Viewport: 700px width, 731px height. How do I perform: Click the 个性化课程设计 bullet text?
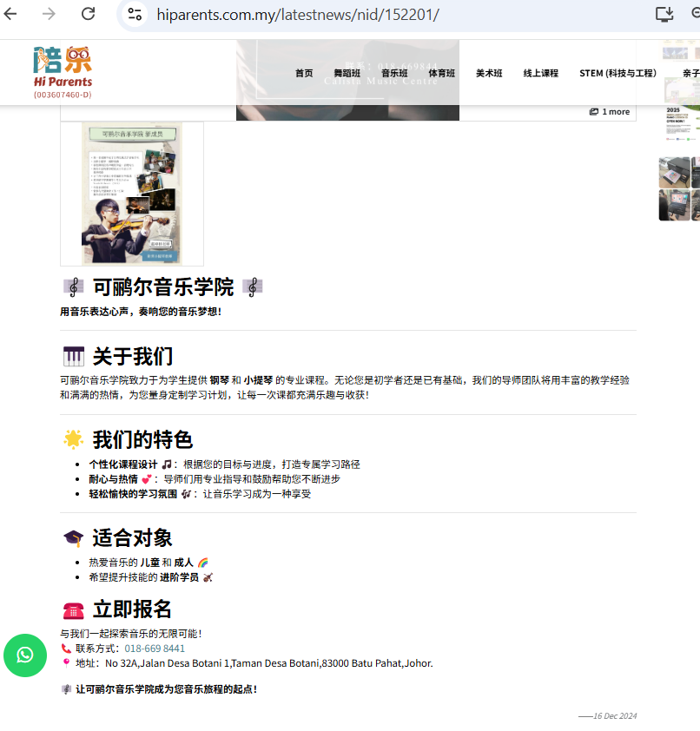123,464
